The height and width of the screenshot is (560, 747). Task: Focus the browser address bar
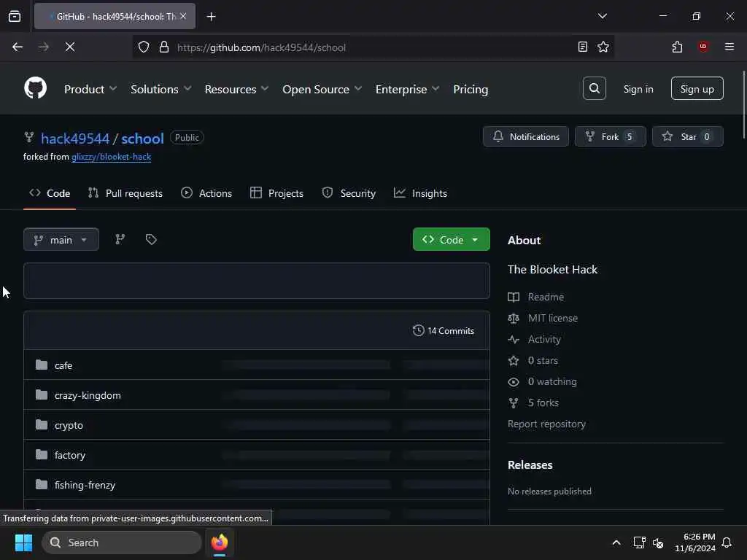click(x=373, y=47)
